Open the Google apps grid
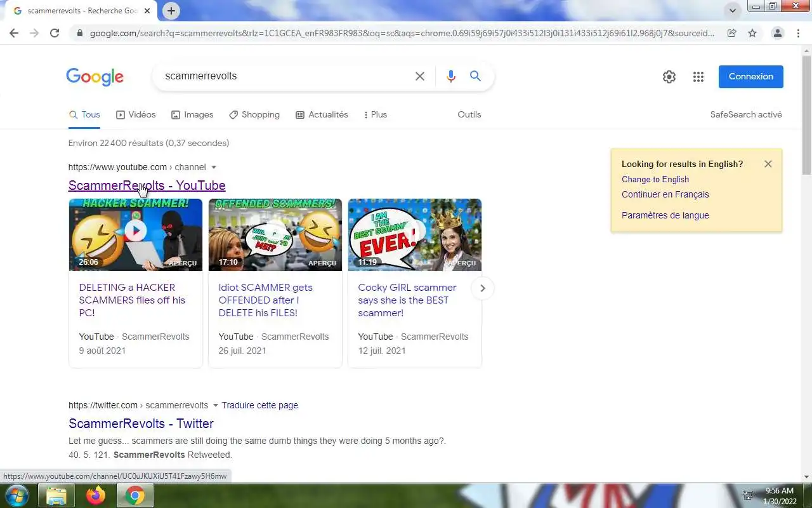This screenshot has width=812, height=508. [698, 77]
